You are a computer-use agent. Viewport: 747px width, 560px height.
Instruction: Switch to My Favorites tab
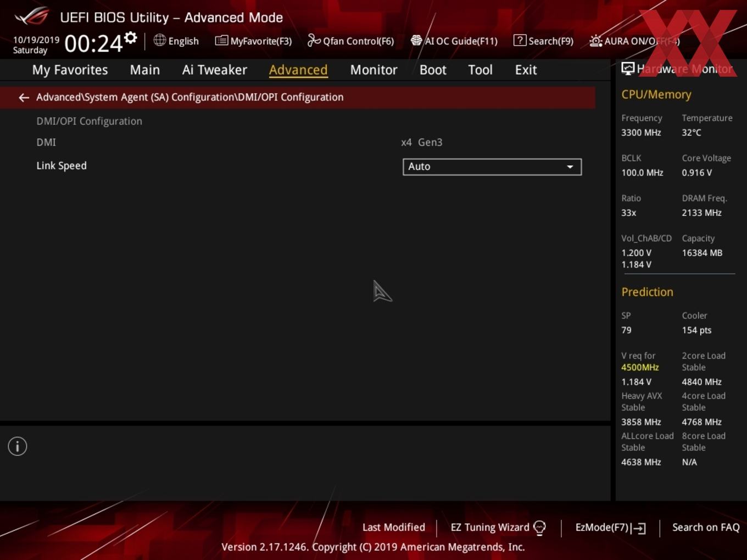(x=70, y=70)
